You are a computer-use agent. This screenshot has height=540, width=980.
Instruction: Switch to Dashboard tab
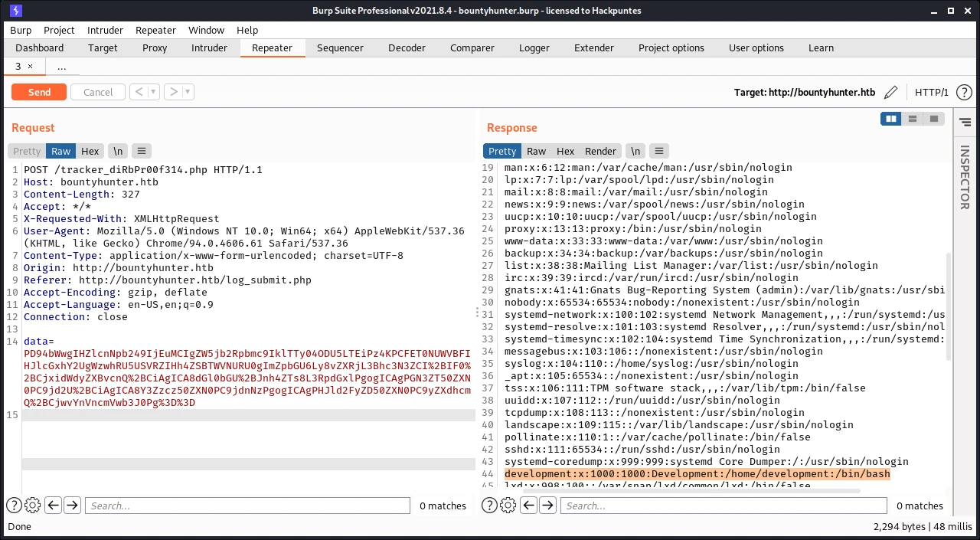tap(40, 47)
